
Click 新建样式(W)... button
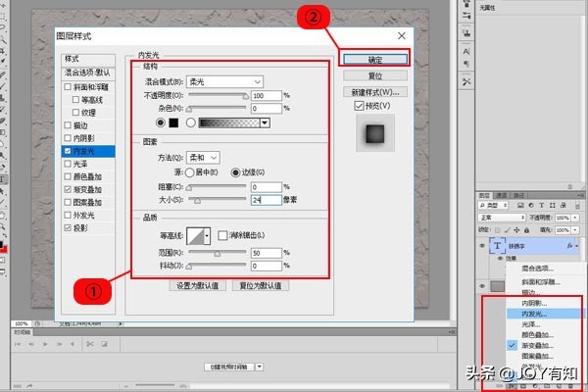point(375,92)
